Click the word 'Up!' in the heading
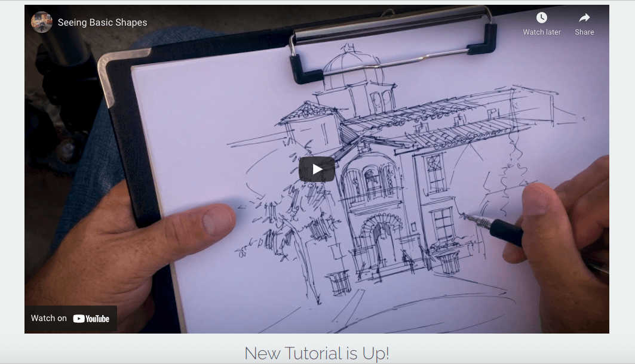This screenshot has height=364, width=635. tap(376, 353)
